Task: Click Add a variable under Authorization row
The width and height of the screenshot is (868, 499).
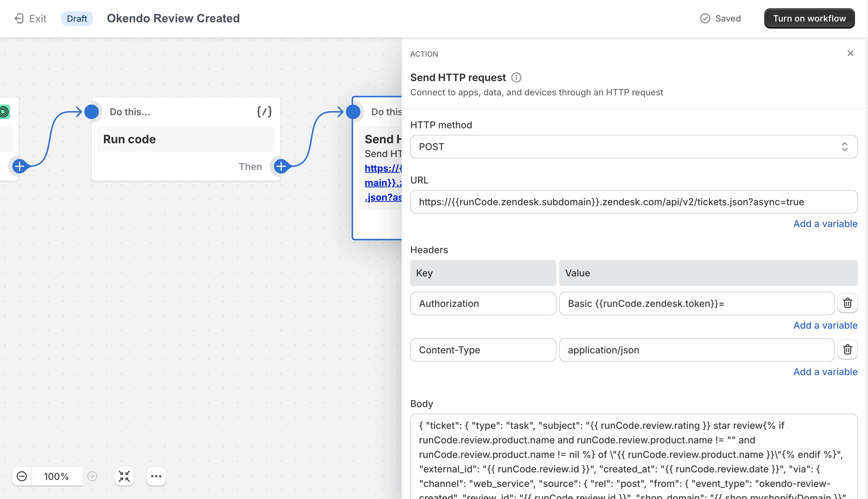Action: (825, 325)
